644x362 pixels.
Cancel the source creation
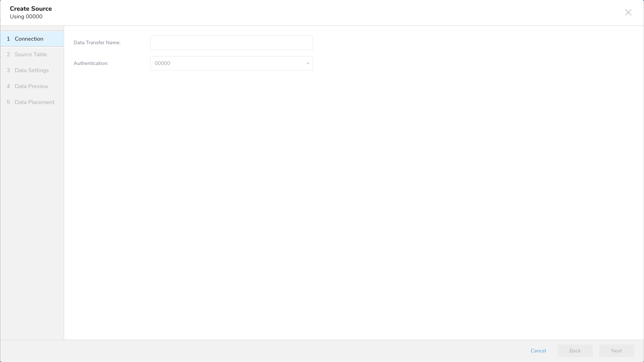(538, 351)
